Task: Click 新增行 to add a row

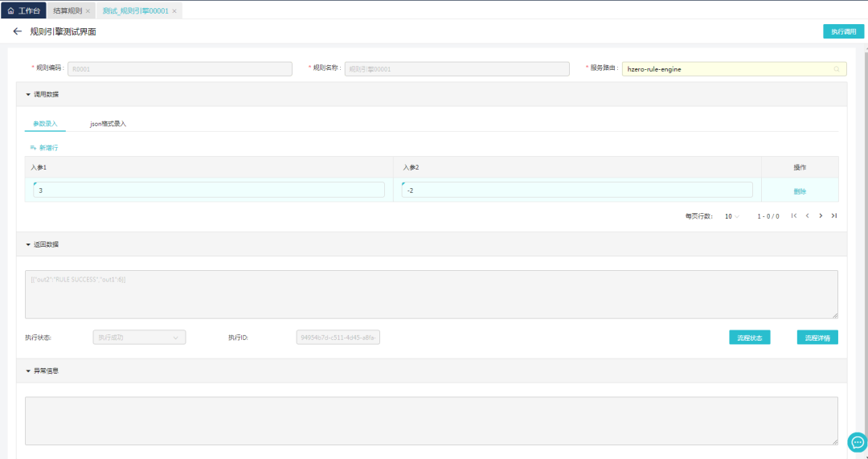Action: click(44, 148)
